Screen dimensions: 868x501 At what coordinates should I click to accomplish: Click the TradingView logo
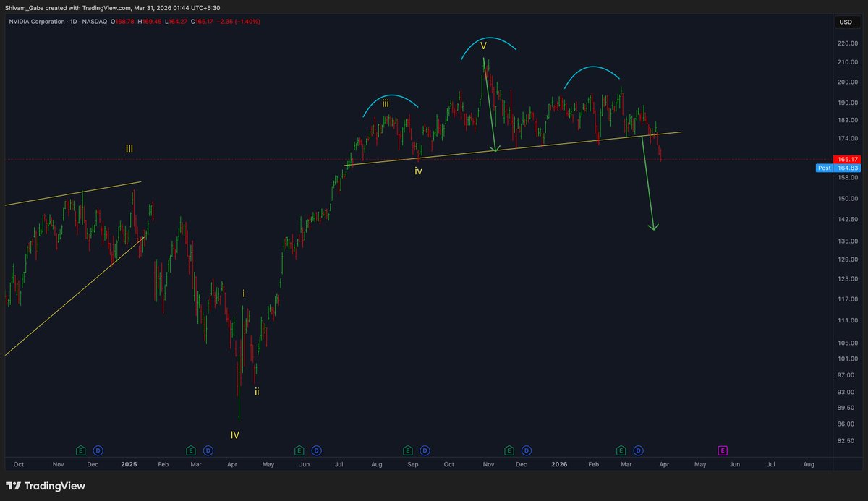[46, 486]
